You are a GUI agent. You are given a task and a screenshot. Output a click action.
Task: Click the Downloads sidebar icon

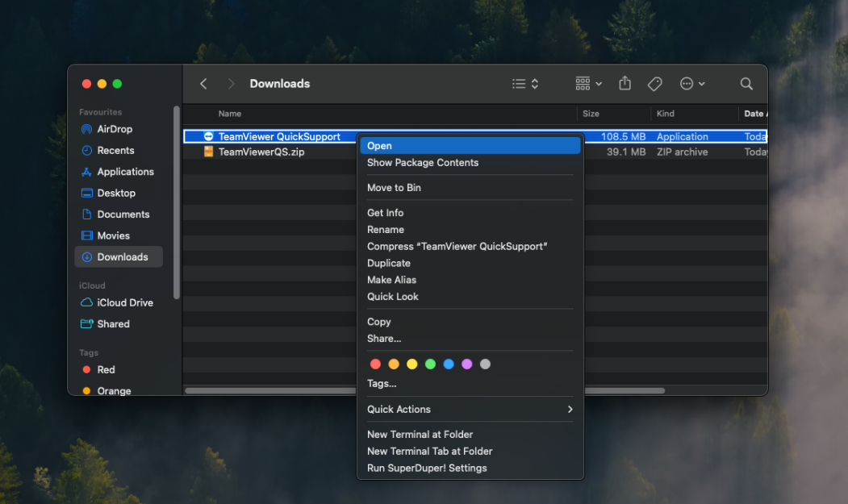point(86,257)
